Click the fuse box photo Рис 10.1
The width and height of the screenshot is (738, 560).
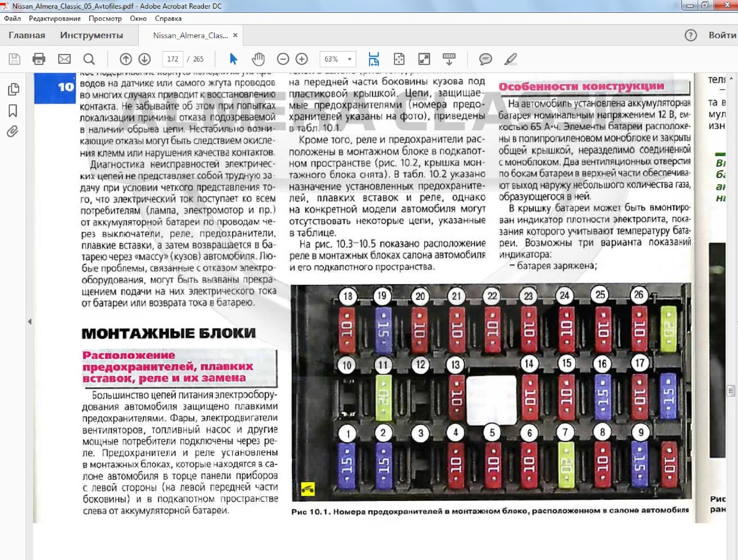pos(491,392)
